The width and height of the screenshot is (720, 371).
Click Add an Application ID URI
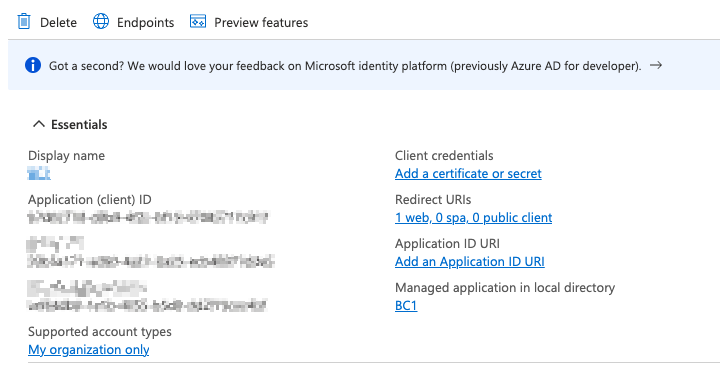(470, 262)
